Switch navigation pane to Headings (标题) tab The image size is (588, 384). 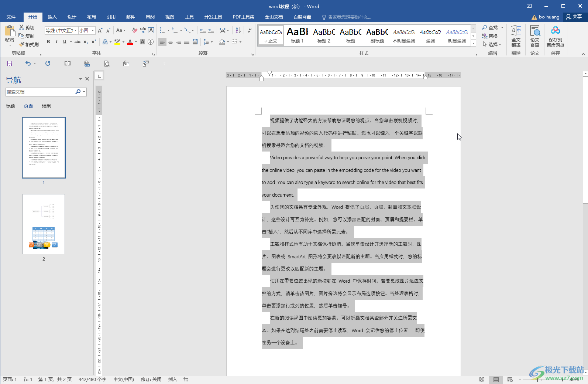(x=10, y=106)
